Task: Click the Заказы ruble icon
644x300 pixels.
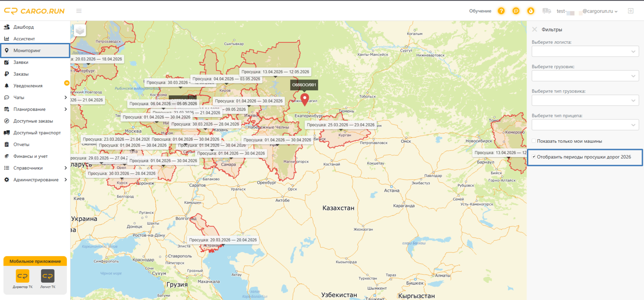Action: pos(7,74)
